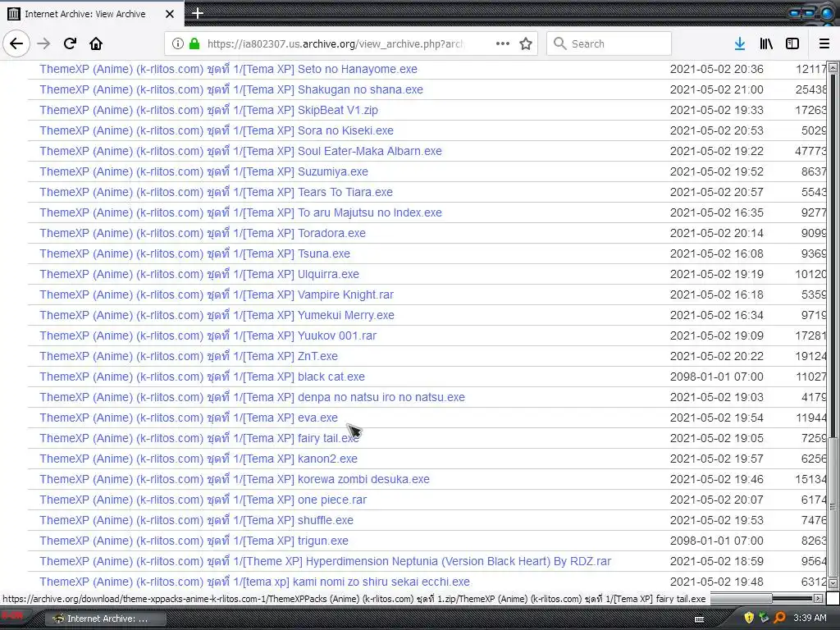Open To aru Majutsu no Index.exe link

[x=240, y=212]
